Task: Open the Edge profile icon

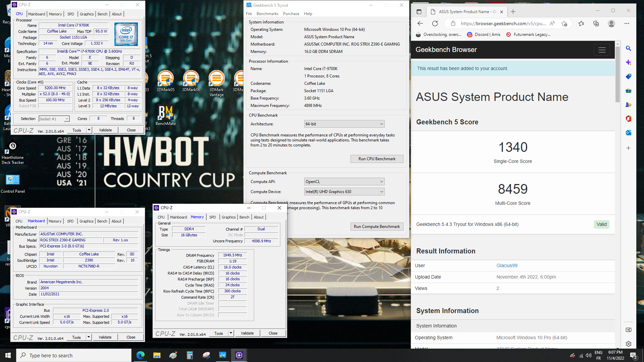Action: click(611, 23)
